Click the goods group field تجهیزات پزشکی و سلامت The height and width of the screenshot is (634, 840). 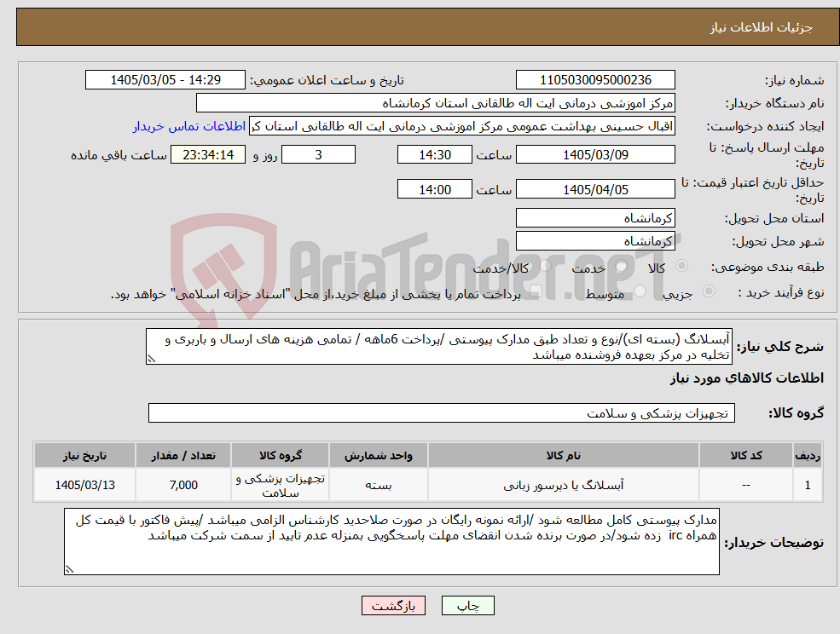(x=442, y=412)
